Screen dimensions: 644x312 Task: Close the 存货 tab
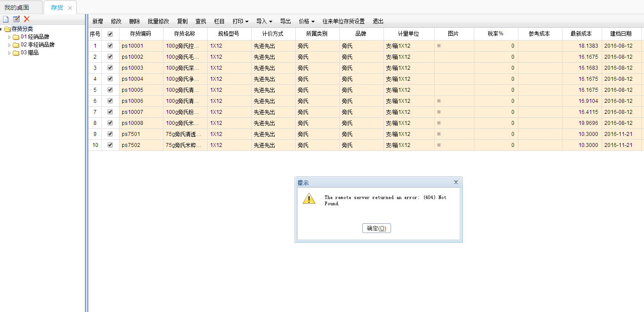[x=70, y=8]
